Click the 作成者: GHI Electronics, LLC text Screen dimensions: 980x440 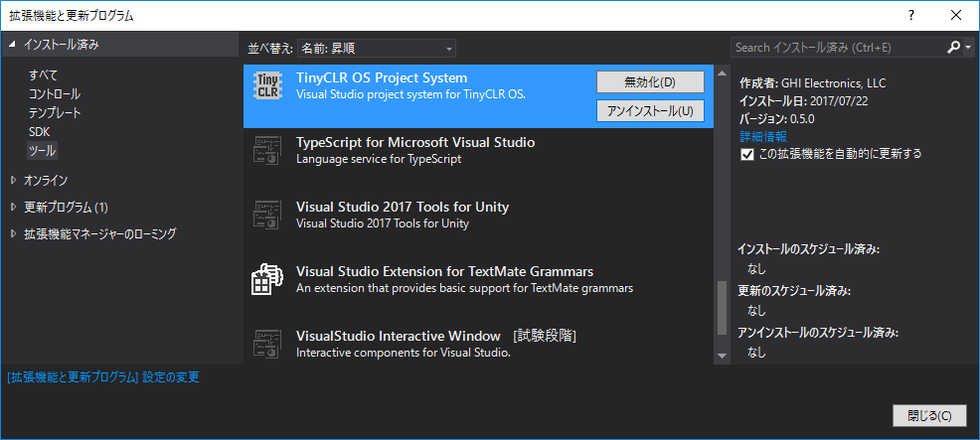pos(812,83)
